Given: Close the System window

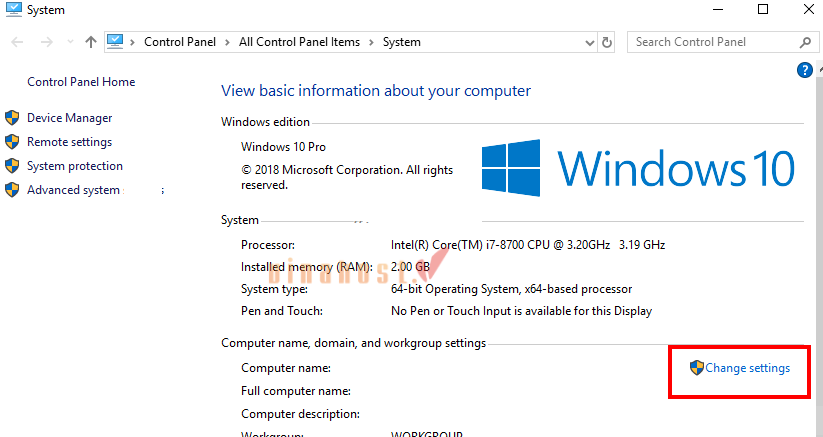Looking at the screenshot, I should [809, 9].
